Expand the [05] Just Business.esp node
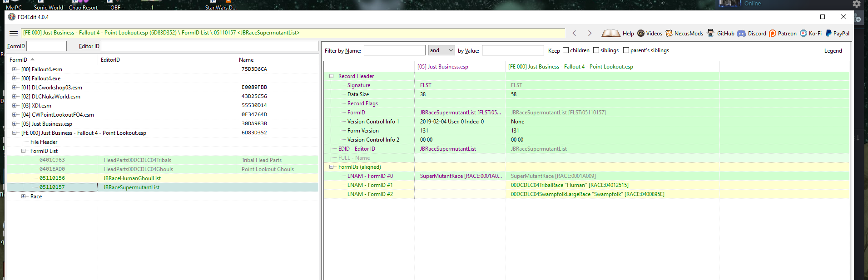 point(14,124)
